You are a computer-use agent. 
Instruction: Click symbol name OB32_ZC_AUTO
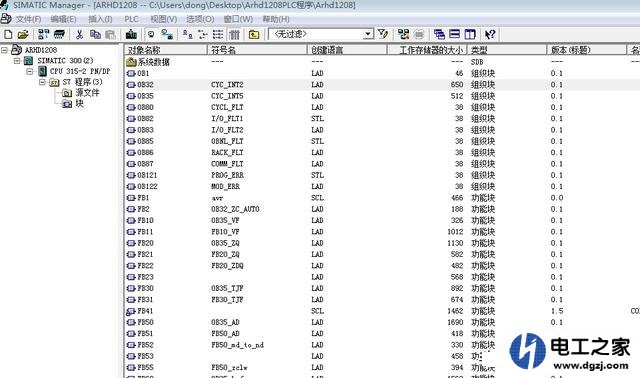pyautogui.click(x=235, y=209)
